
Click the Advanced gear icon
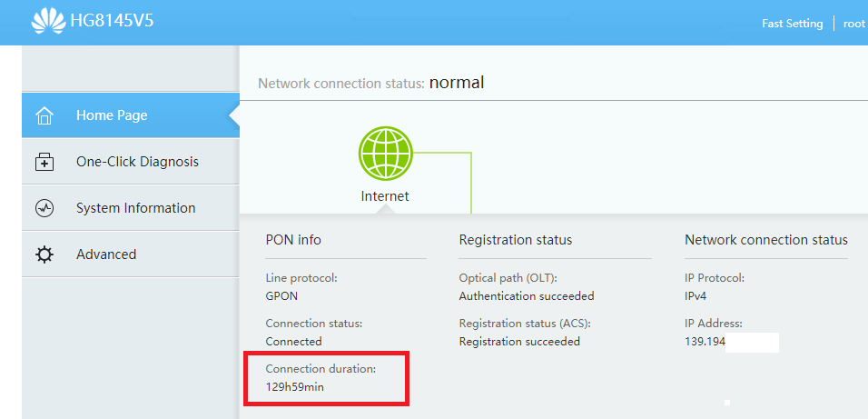tap(44, 255)
